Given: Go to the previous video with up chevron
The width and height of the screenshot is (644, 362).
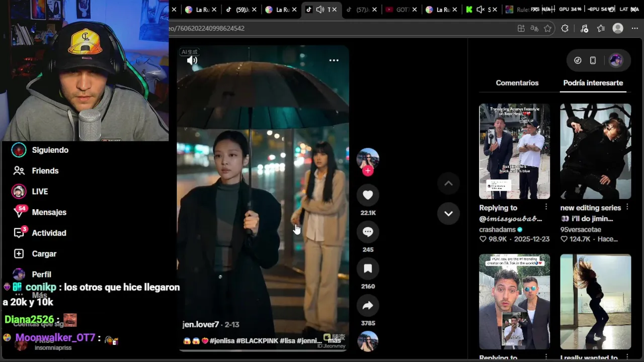Looking at the screenshot, I should pyautogui.click(x=448, y=184).
